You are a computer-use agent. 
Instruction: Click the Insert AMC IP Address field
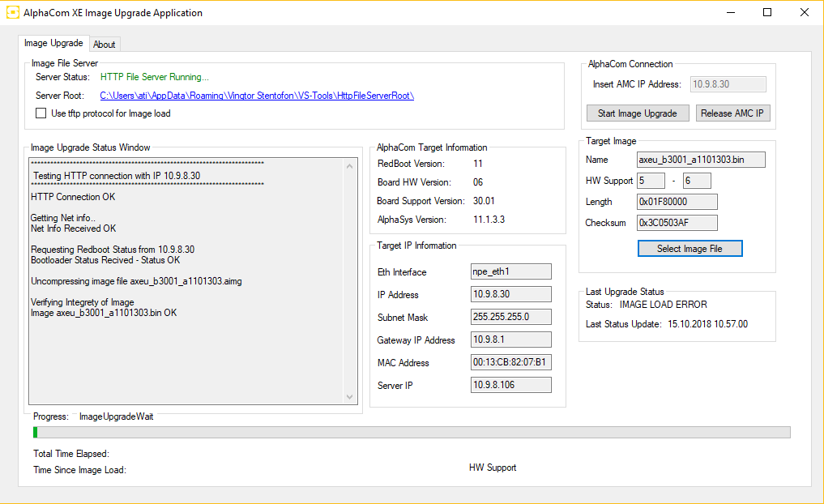pyautogui.click(x=728, y=84)
